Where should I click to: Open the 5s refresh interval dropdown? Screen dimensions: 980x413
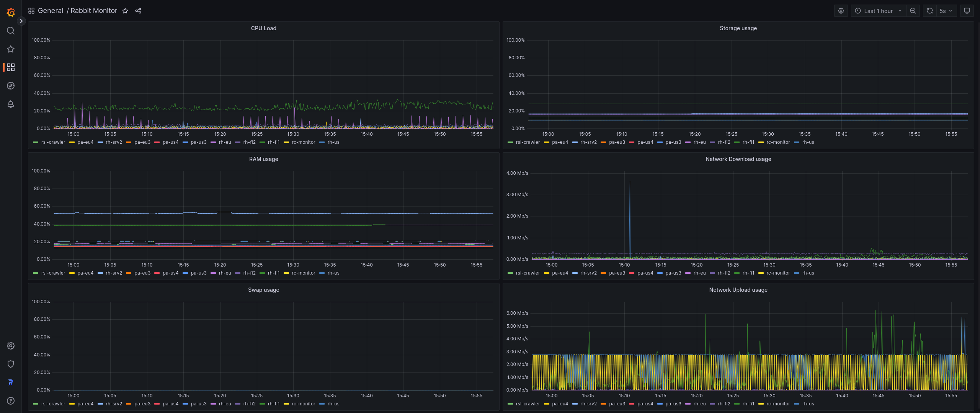[x=946, y=11]
